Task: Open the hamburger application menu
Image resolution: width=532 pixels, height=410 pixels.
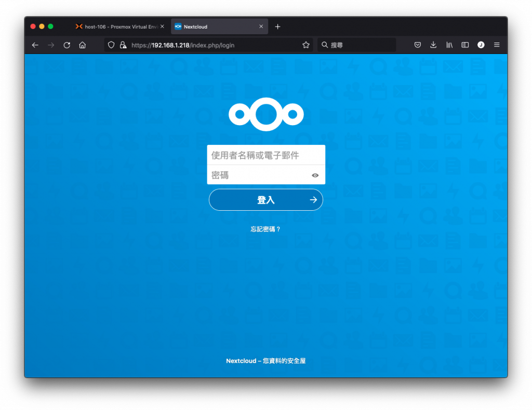Action: pyautogui.click(x=497, y=45)
